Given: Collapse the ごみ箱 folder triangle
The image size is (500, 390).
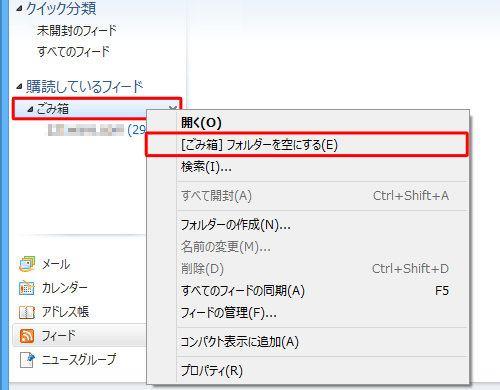Looking at the screenshot, I should click(x=30, y=109).
